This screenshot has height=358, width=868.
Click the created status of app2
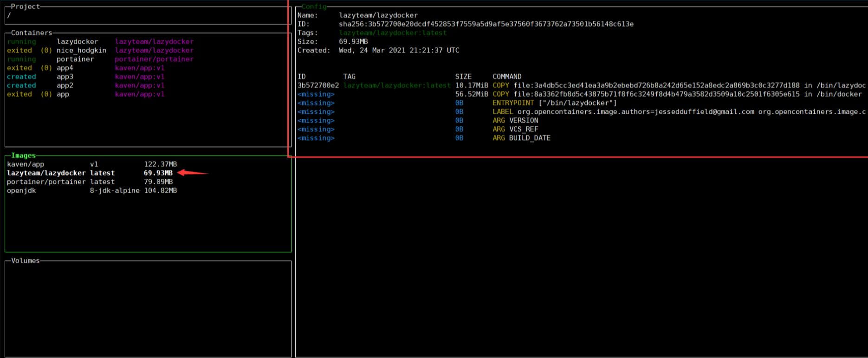(21, 86)
